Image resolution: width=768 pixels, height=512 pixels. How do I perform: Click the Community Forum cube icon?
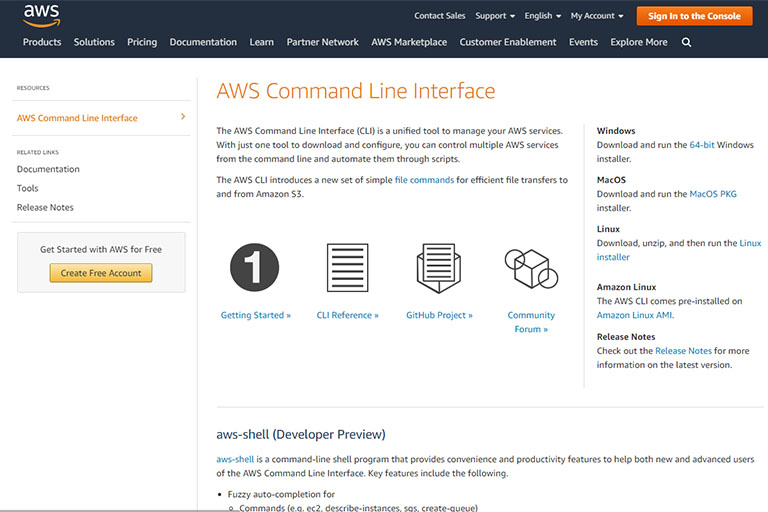(x=531, y=268)
